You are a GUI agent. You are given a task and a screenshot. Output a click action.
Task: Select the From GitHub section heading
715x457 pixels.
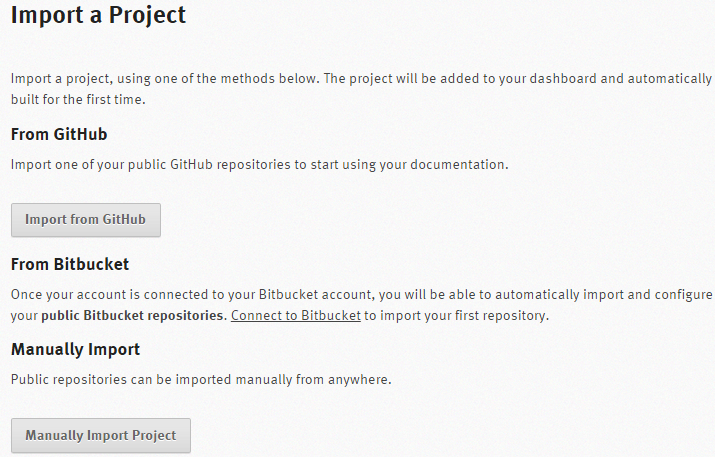59,134
